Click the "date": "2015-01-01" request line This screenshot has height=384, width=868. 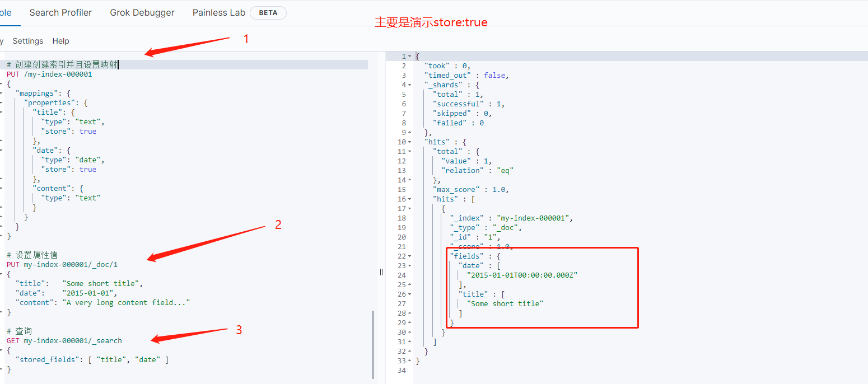67,293
